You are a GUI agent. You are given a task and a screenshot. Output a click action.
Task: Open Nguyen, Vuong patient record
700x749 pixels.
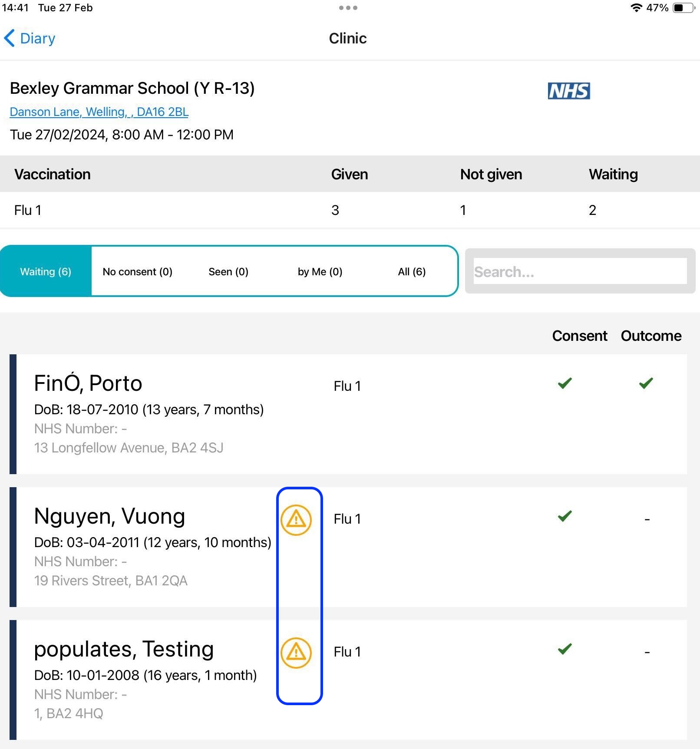(x=109, y=517)
